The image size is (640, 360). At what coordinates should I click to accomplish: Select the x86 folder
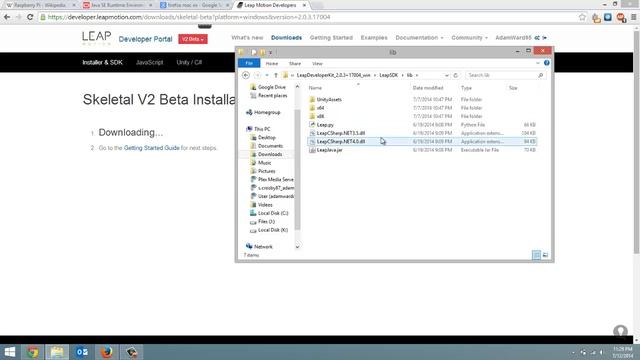point(320,116)
